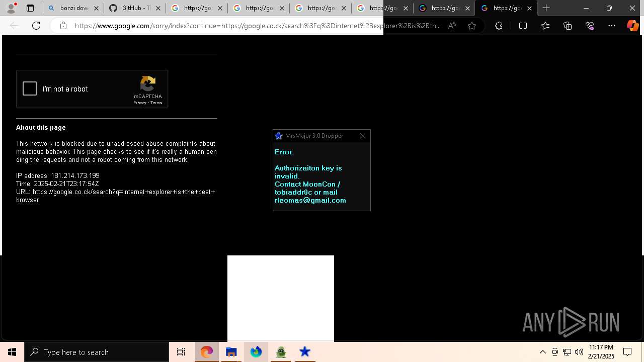Open Task View
Viewport: 644px width, 362px height.
point(181,352)
